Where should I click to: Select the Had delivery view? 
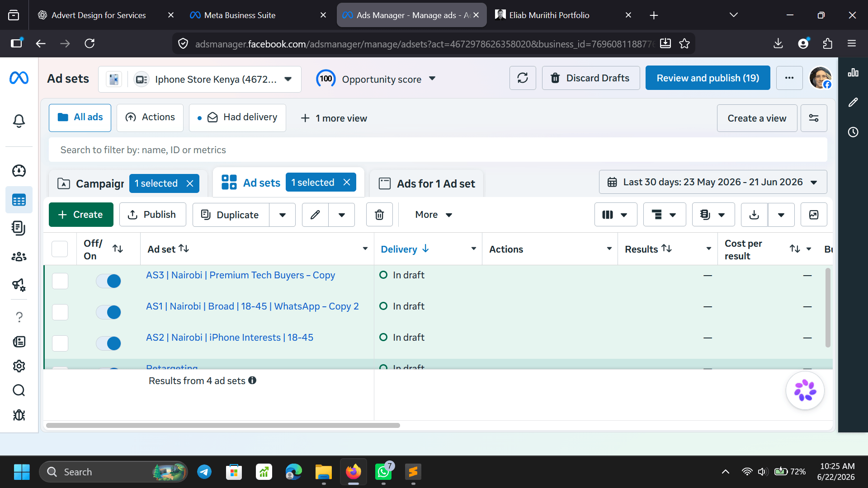[x=237, y=117]
